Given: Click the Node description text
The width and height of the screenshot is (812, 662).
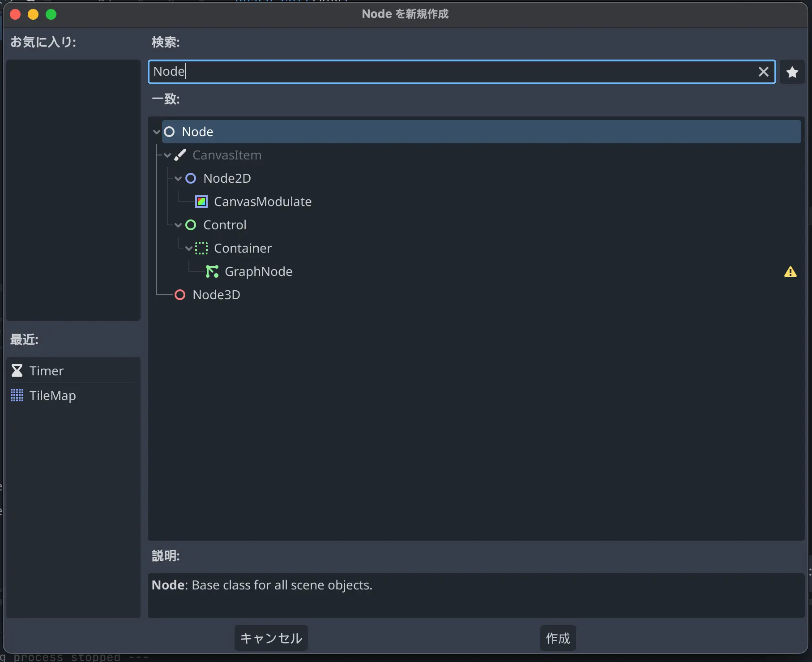Looking at the screenshot, I should pyautogui.click(x=262, y=585).
